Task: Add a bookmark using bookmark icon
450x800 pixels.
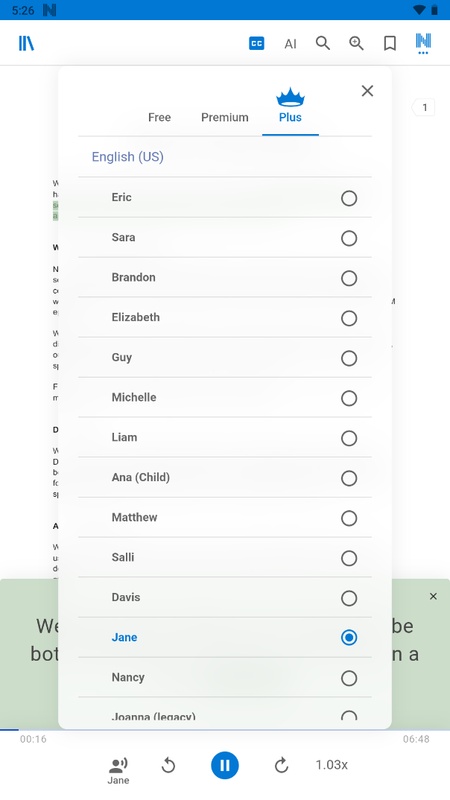Action: pos(390,43)
